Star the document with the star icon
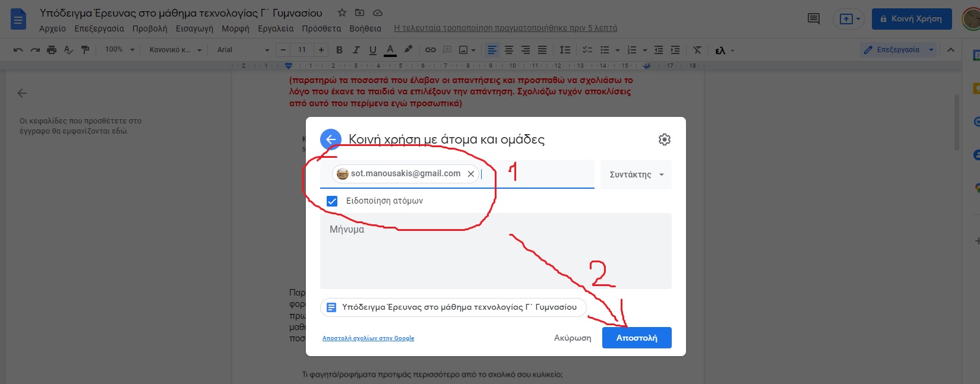Viewport: 980px width, 384px height. pos(342,12)
